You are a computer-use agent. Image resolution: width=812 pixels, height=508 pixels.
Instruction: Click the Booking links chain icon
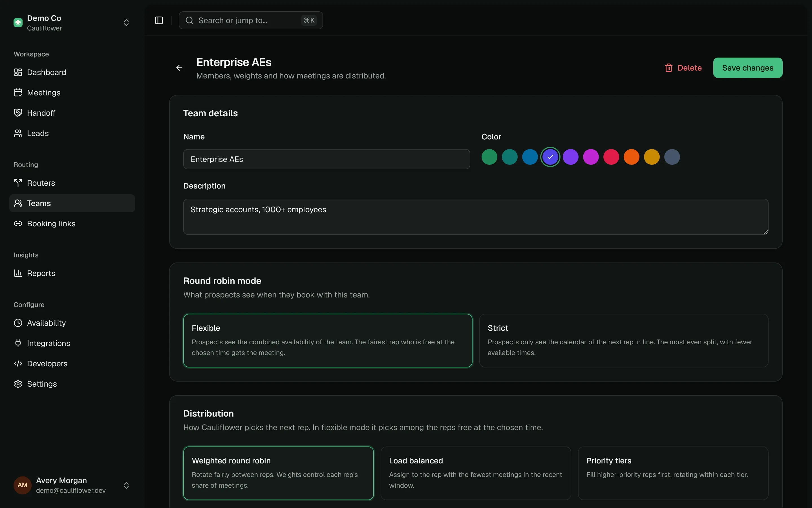pyautogui.click(x=18, y=224)
